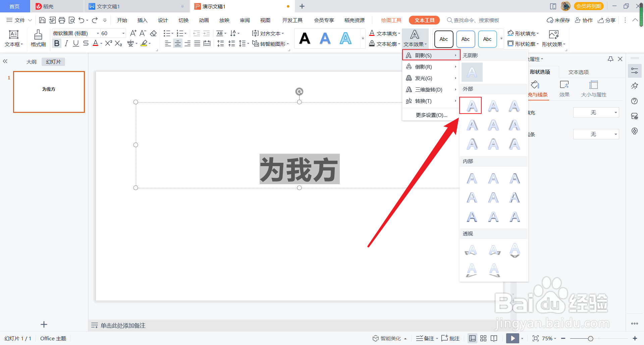Viewport: 644px width, 345px height.
Task: Toggle italic formatting
Action: [66, 43]
